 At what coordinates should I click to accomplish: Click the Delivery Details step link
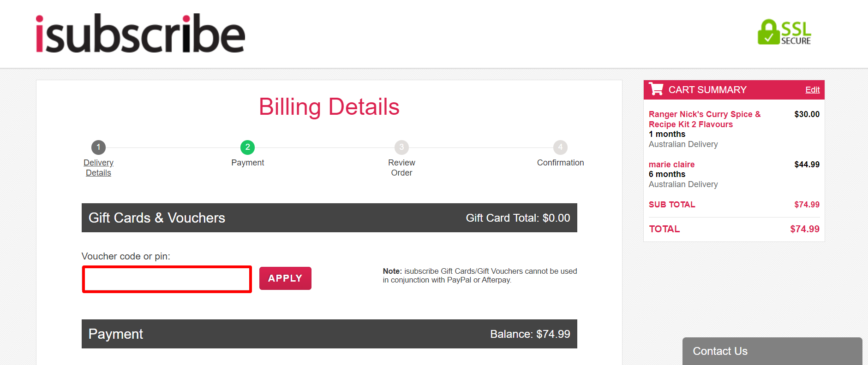[98, 167]
